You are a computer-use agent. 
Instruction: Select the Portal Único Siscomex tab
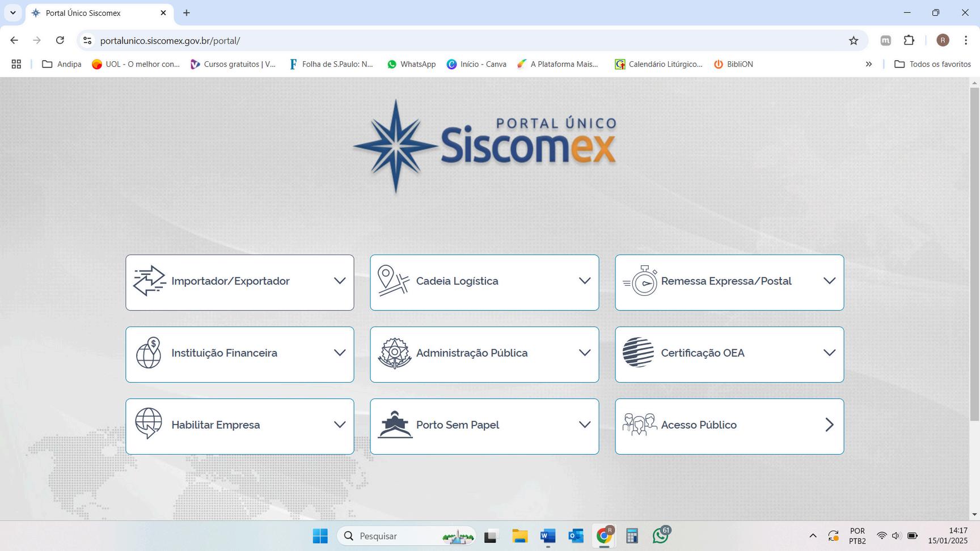100,13
